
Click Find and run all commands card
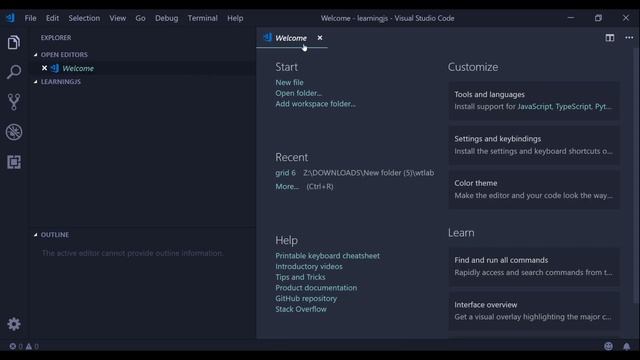tap(534, 266)
